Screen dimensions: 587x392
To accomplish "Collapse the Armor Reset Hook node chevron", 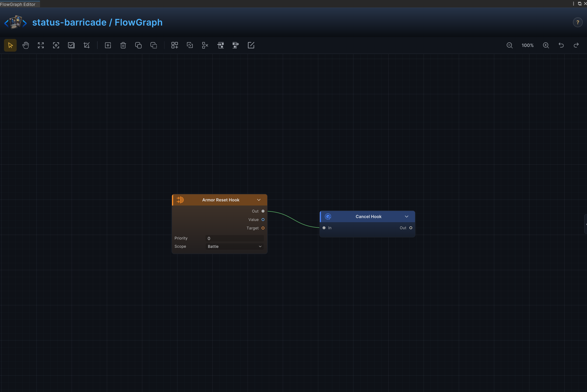I will pyautogui.click(x=259, y=200).
